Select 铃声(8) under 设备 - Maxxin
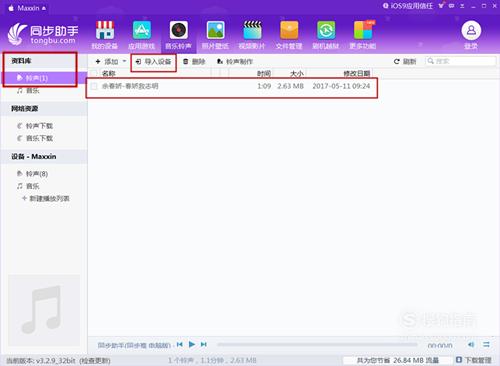The width and height of the screenshot is (500, 366). pyautogui.click(x=32, y=174)
